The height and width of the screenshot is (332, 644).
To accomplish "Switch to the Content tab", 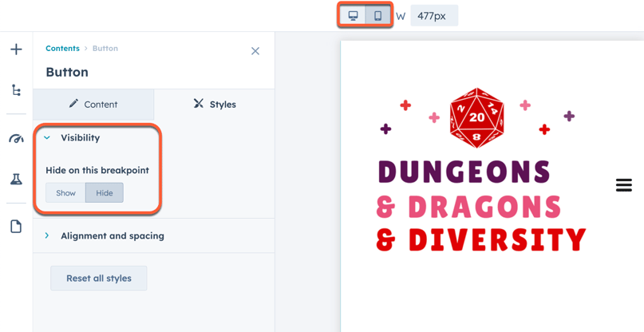I will point(93,105).
